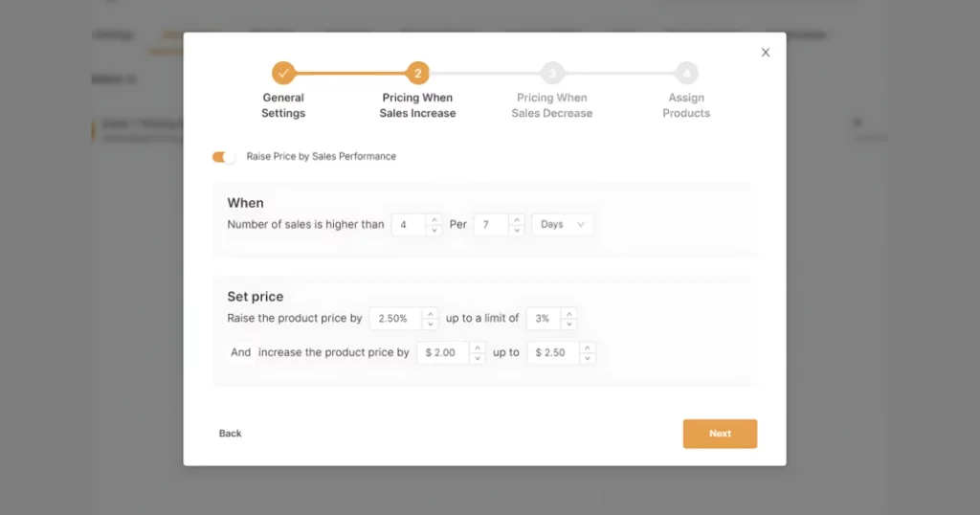This screenshot has height=515, width=980.
Task: Click 'increase the product price by' text
Action: coord(334,352)
